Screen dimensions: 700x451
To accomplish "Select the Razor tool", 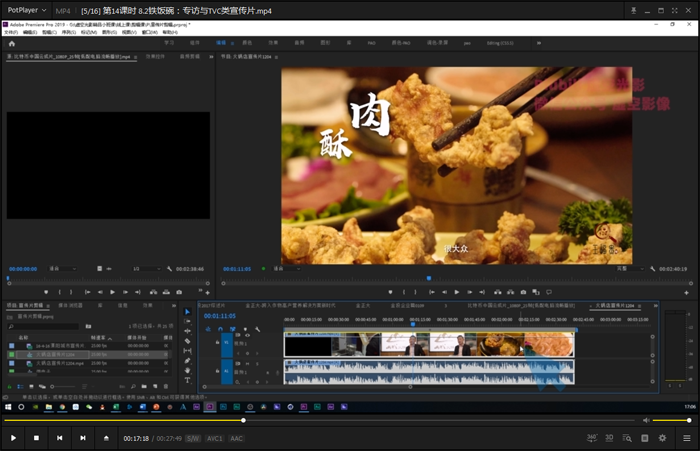I will [x=187, y=341].
